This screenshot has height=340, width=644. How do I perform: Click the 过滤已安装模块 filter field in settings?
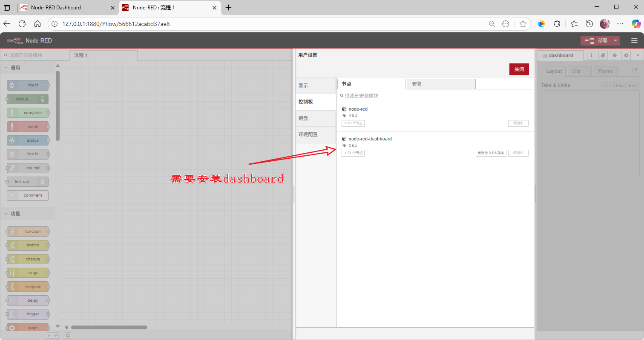(x=434, y=96)
